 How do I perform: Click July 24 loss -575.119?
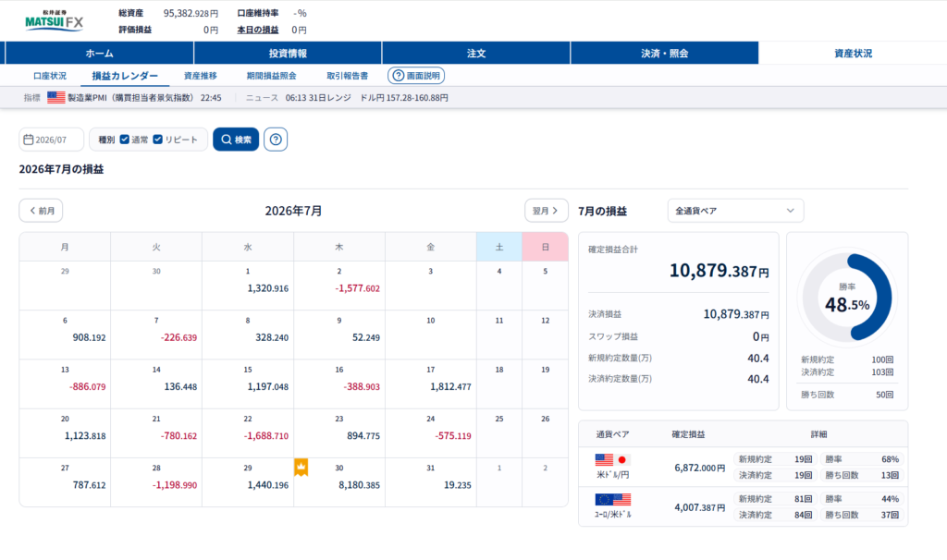453,435
